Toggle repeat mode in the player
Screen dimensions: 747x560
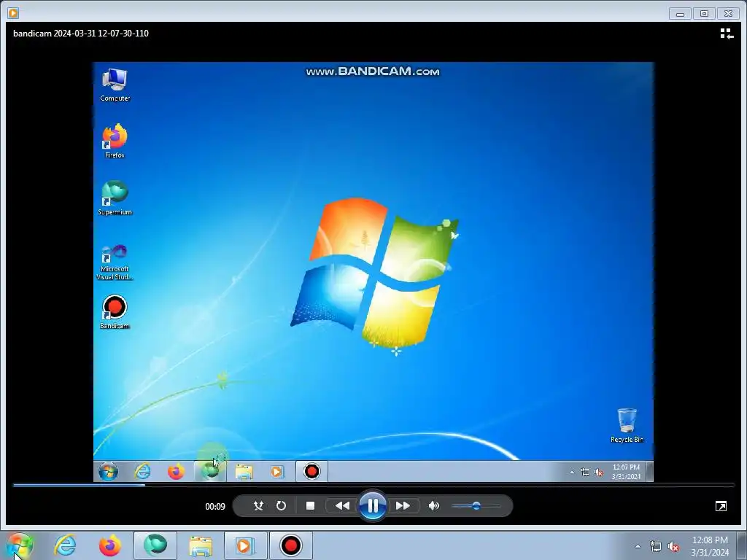pos(281,506)
